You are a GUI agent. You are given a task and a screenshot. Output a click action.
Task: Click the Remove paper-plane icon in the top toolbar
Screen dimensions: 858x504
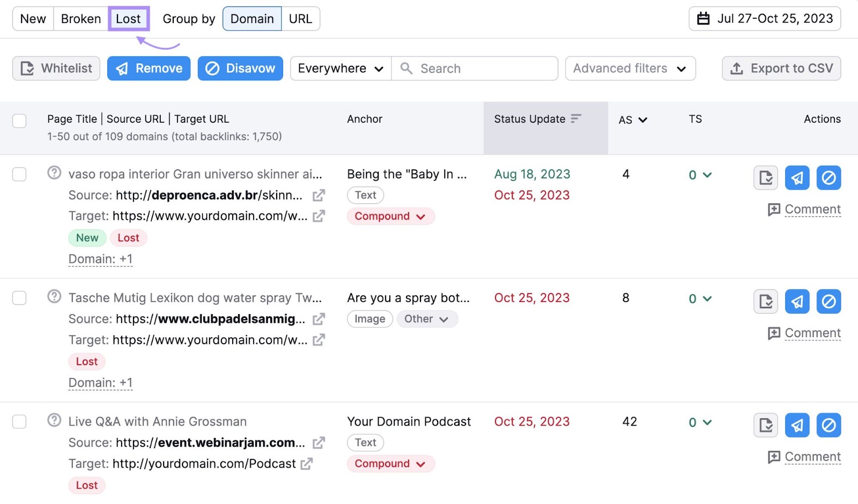(x=123, y=68)
